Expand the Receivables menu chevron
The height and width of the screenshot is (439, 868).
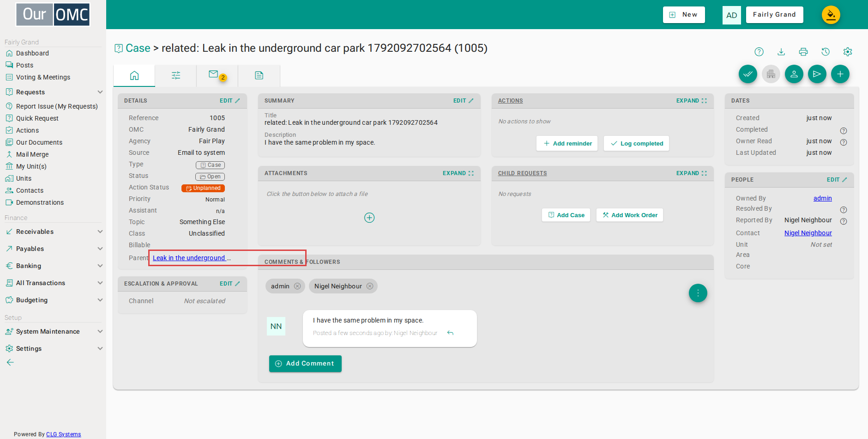tap(100, 232)
